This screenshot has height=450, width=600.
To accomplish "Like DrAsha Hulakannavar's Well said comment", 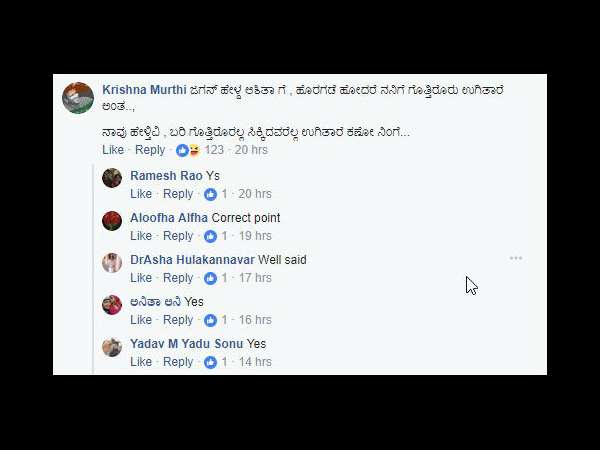I will pyautogui.click(x=141, y=278).
